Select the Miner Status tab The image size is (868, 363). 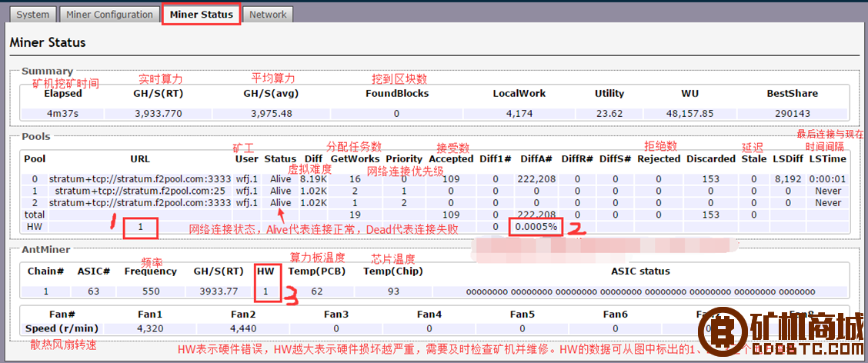coord(202,15)
